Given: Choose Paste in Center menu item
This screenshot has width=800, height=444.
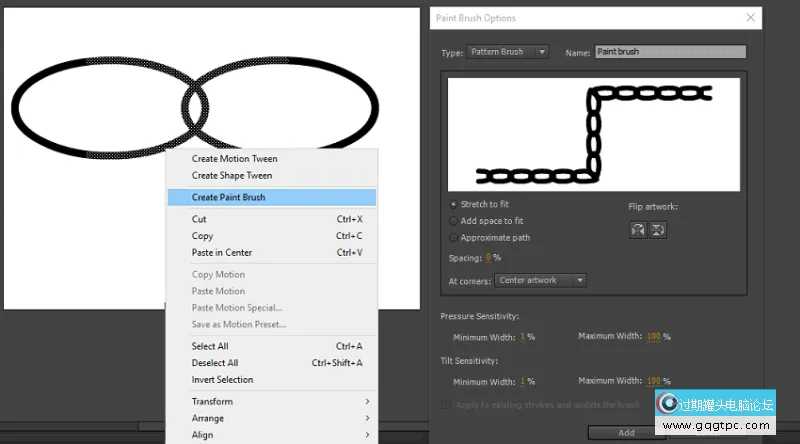Looking at the screenshot, I should coord(270,253).
